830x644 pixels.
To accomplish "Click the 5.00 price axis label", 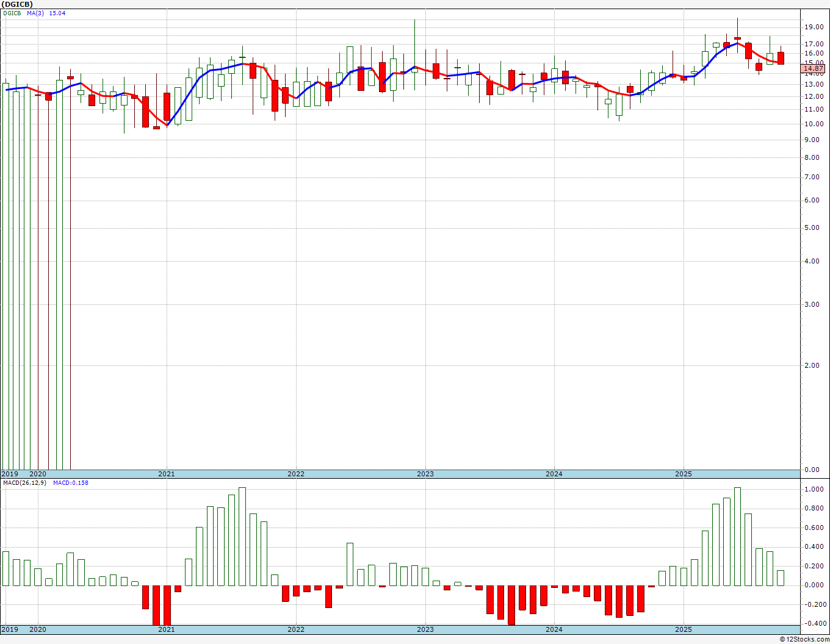I will click(812, 228).
